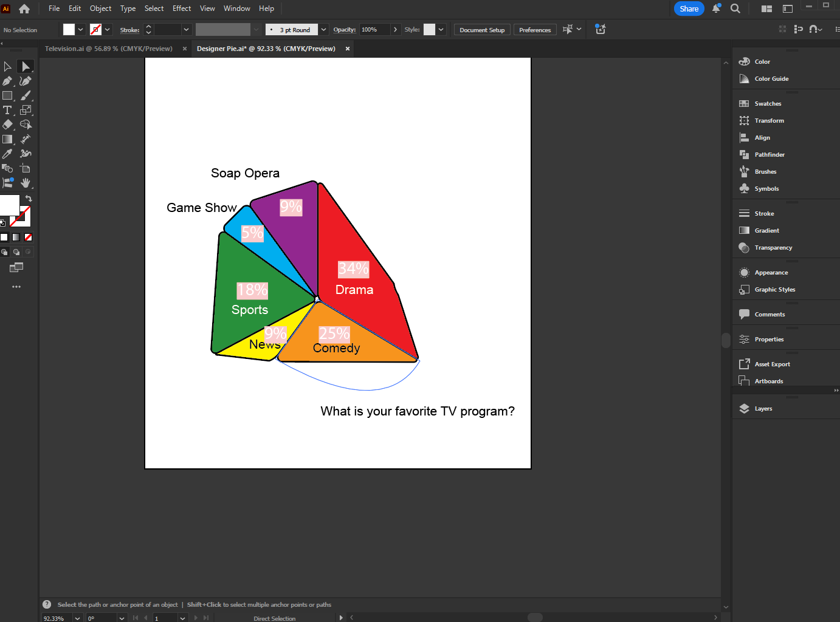Viewport: 840px width, 622px height.
Task: Select the Scale tool
Action: (26, 110)
